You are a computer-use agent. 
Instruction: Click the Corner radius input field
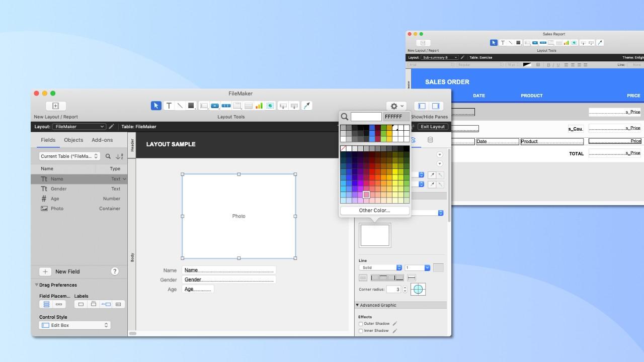pos(394,290)
